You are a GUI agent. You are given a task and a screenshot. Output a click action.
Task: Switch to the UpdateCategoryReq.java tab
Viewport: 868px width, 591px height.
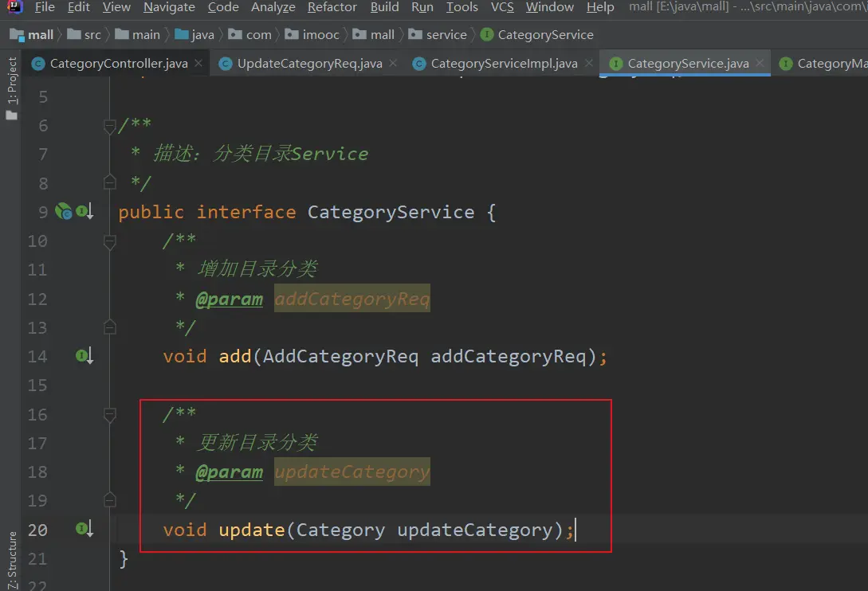(x=309, y=64)
